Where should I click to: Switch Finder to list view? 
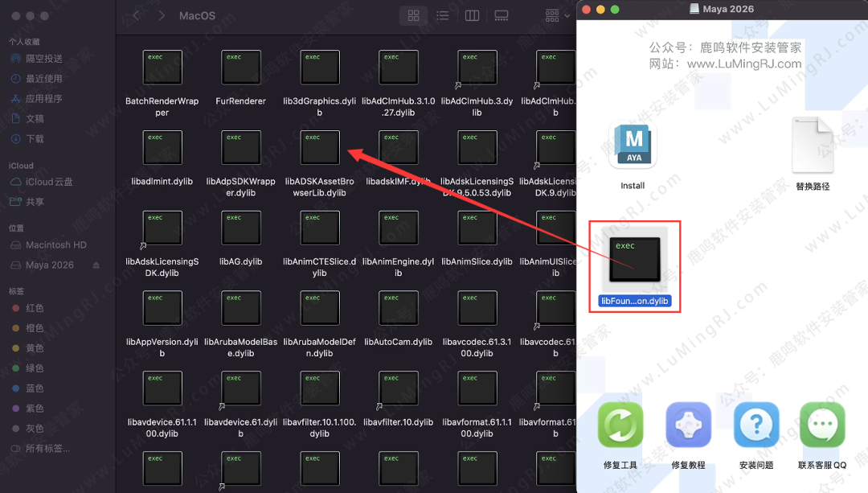442,15
